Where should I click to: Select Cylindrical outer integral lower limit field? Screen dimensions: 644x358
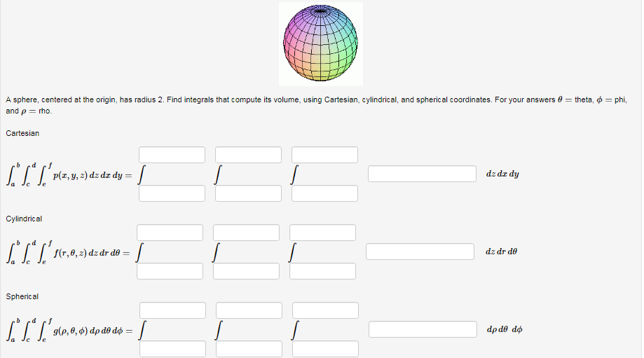click(x=170, y=271)
